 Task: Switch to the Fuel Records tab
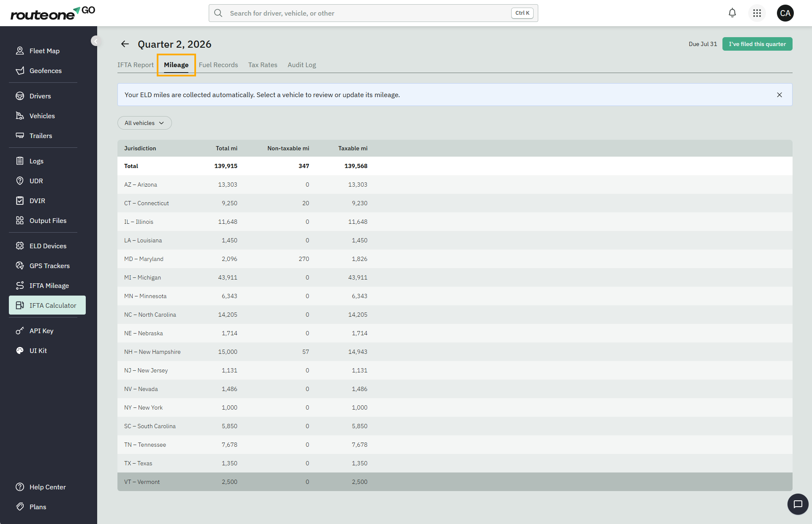218,65
